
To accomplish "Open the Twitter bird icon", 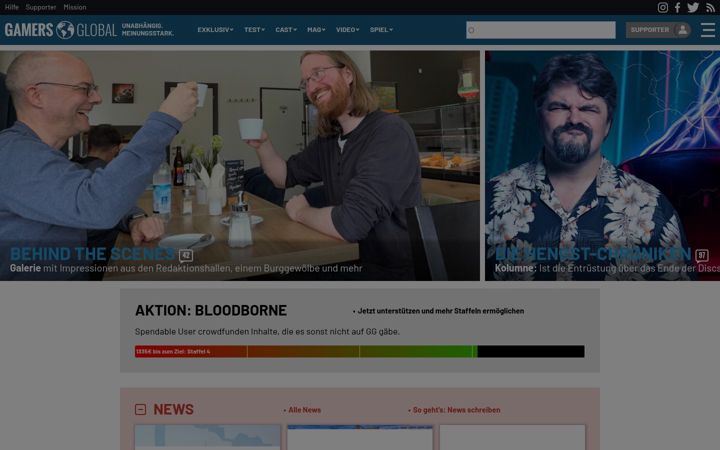I will (x=693, y=7).
